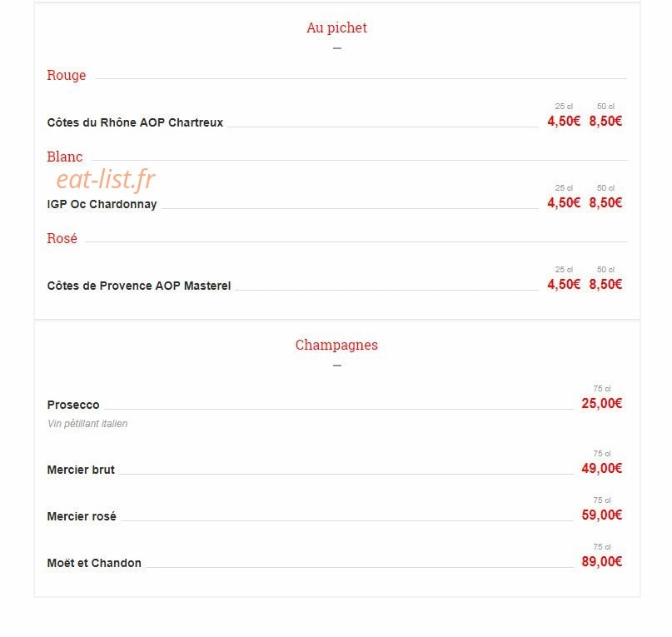Select the Moët et Chandon item

click(94, 563)
